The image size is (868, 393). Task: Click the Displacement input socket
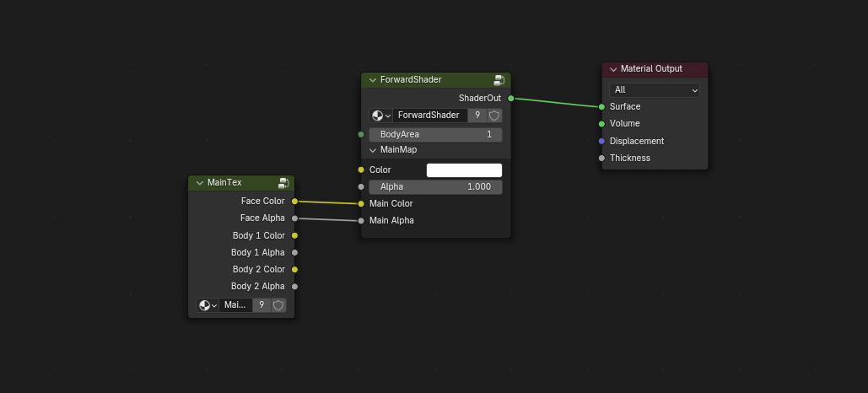tap(601, 141)
